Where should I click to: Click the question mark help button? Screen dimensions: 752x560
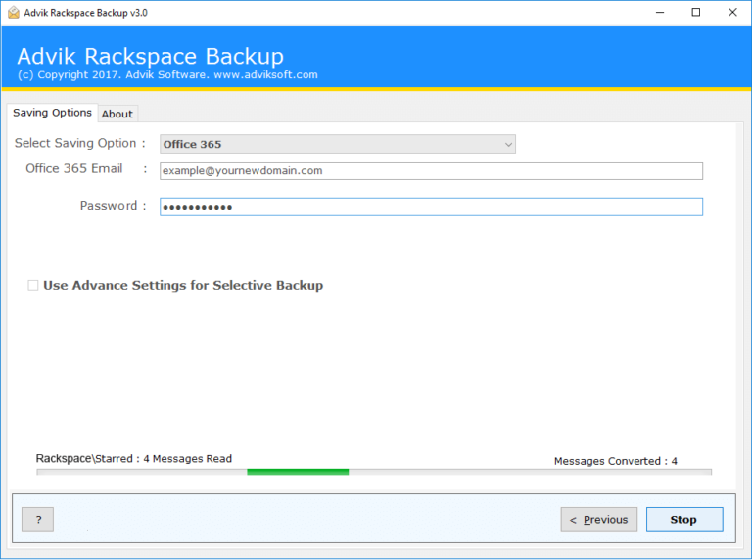(38, 519)
